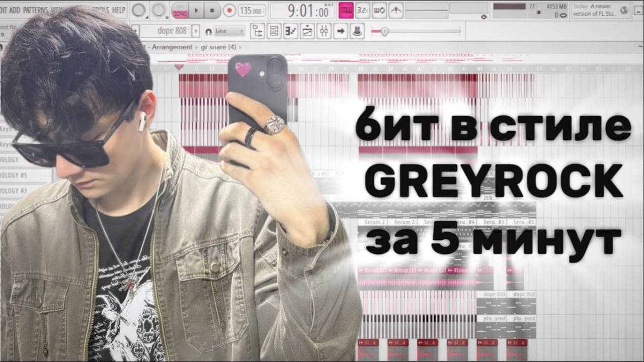Viewport: 644px width, 362px height.
Task: Add a new pattern with the plus button
Action: pos(195,31)
